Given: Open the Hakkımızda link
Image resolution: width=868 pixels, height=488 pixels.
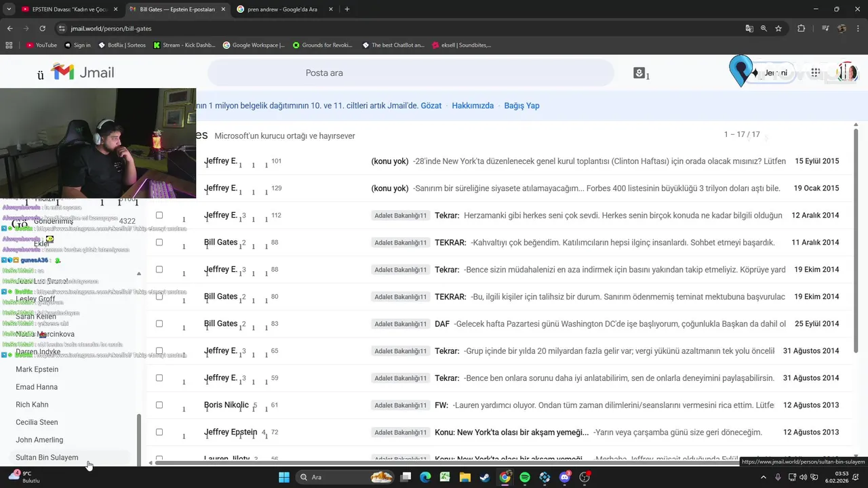Looking at the screenshot, I should (x=473, y=106).
